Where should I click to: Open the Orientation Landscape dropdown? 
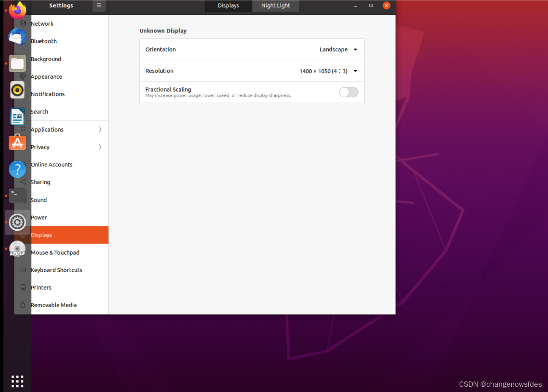(x=338, y=50)
